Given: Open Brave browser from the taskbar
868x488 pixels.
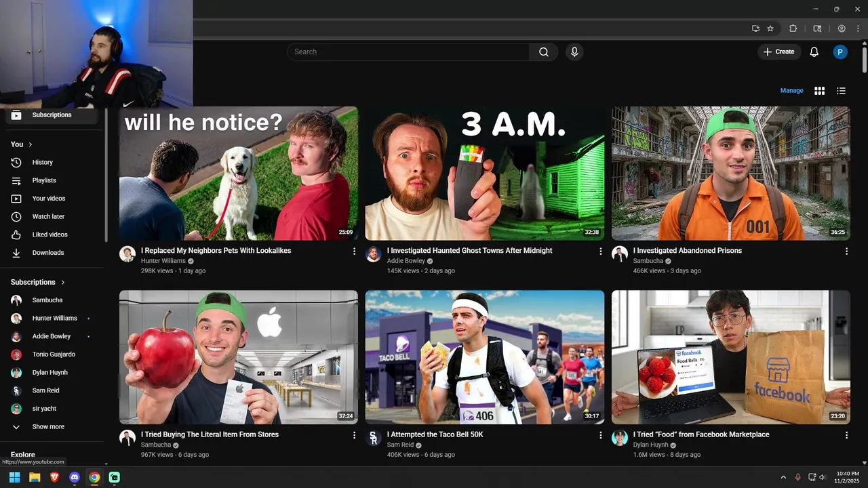Looking at the screenshot, I should (x=55, y=477).
